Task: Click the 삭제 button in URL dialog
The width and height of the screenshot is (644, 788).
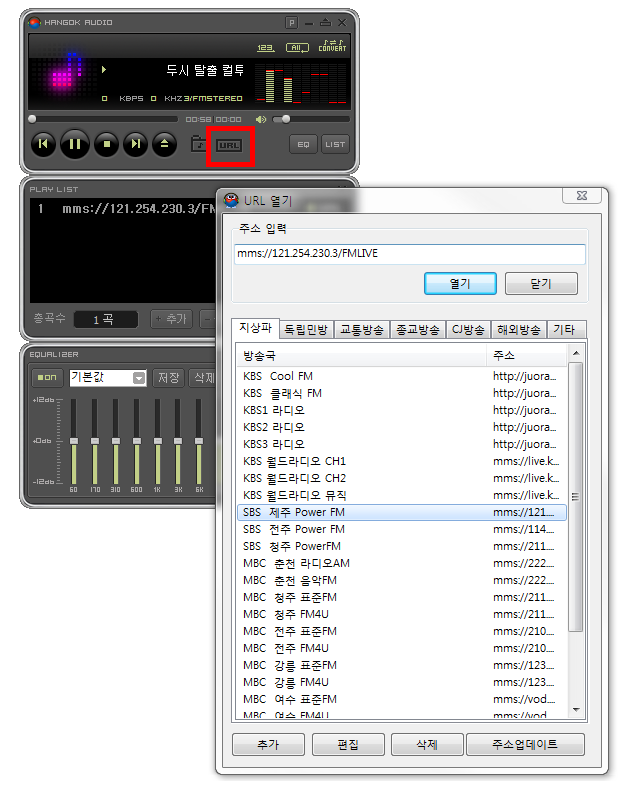Action: pos(427,744)
